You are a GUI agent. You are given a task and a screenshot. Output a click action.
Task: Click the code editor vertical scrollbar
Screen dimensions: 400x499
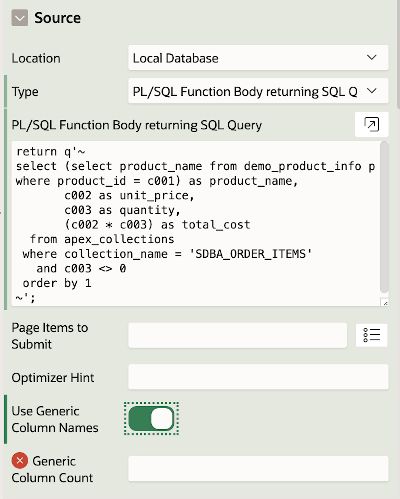click(384, 217)
